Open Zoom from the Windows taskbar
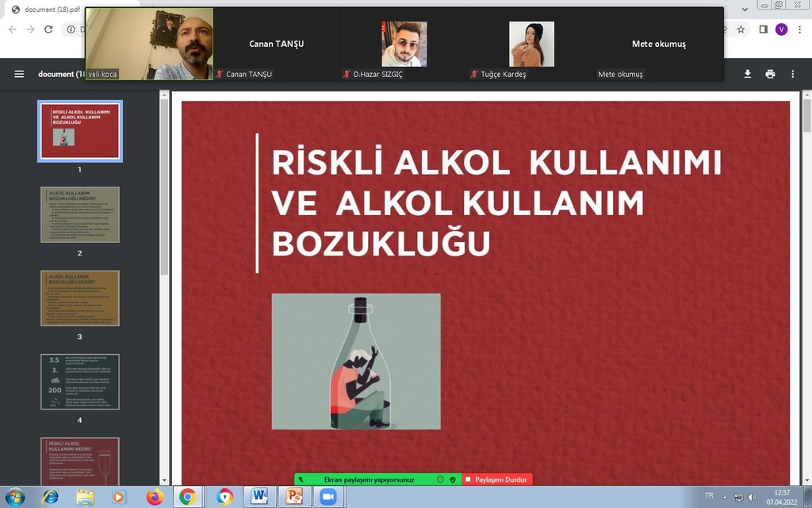 coord(327,497)
